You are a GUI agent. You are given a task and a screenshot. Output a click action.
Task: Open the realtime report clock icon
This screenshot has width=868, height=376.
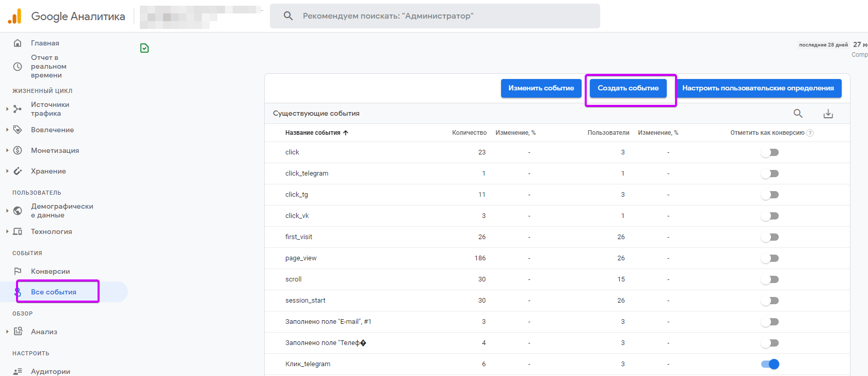point(18,67)
